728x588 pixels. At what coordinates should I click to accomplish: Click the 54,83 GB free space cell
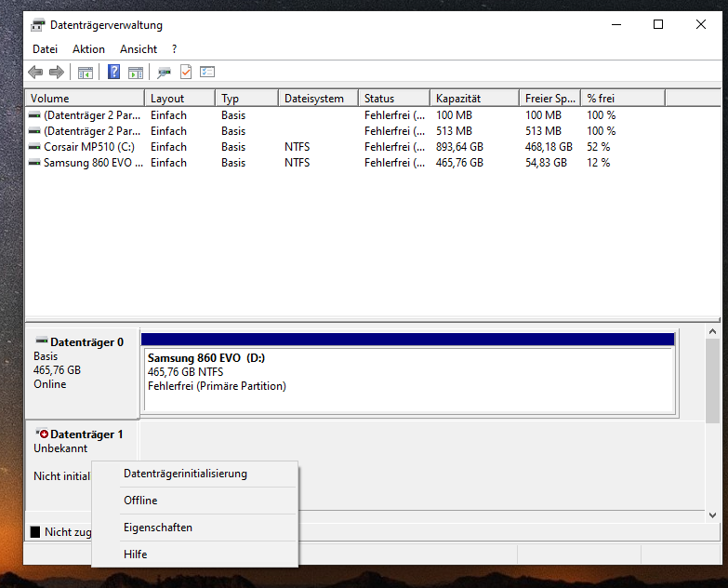(546, 163)
